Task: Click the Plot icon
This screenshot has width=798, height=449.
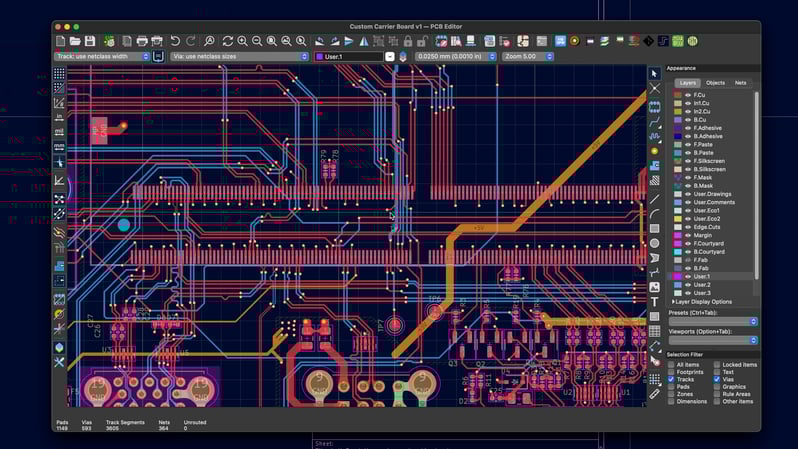Action: (x=157, y=41)
